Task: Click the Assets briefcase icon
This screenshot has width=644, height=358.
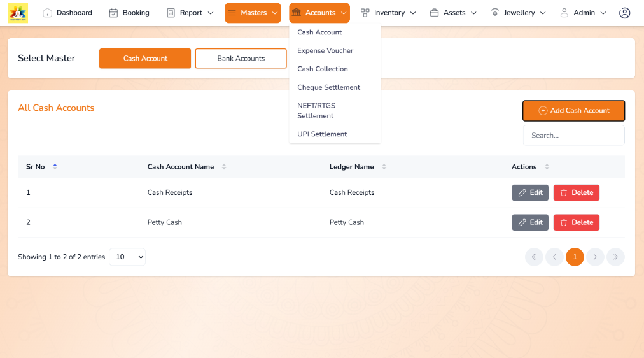Action: [x=434, y=13]
